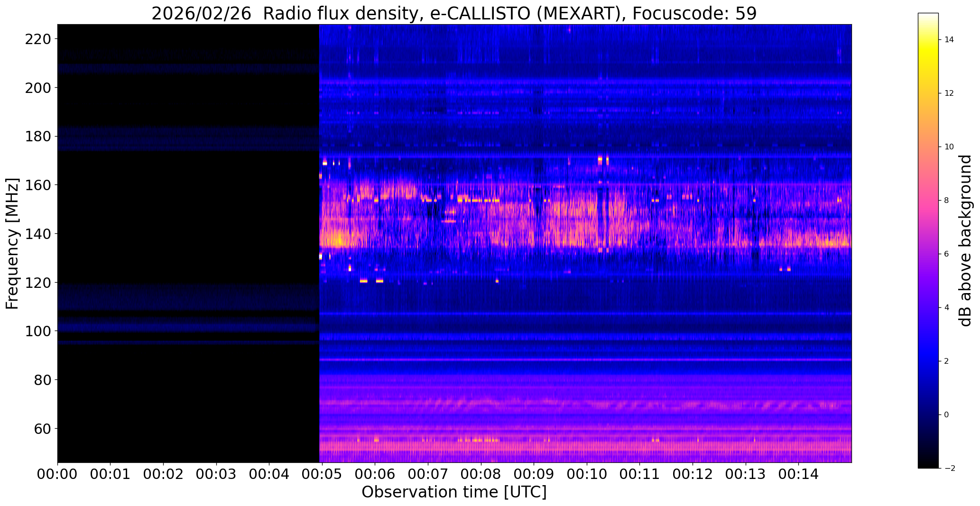Click the colorbar tick value 12
Viewport: 980px width, 506px height.
click(x=949, y=93)
